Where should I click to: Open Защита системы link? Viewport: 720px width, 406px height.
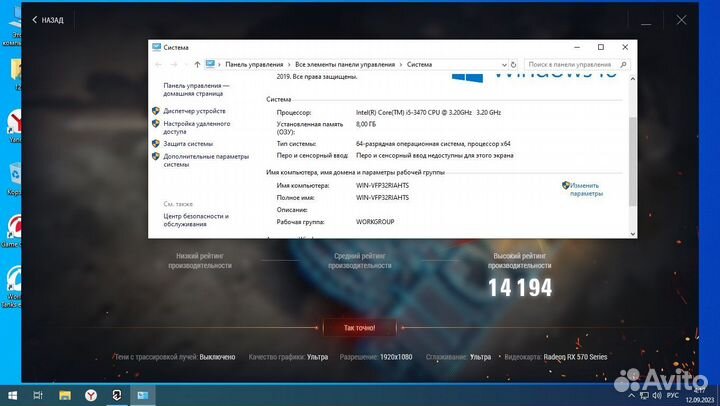[x=188, y=143]
